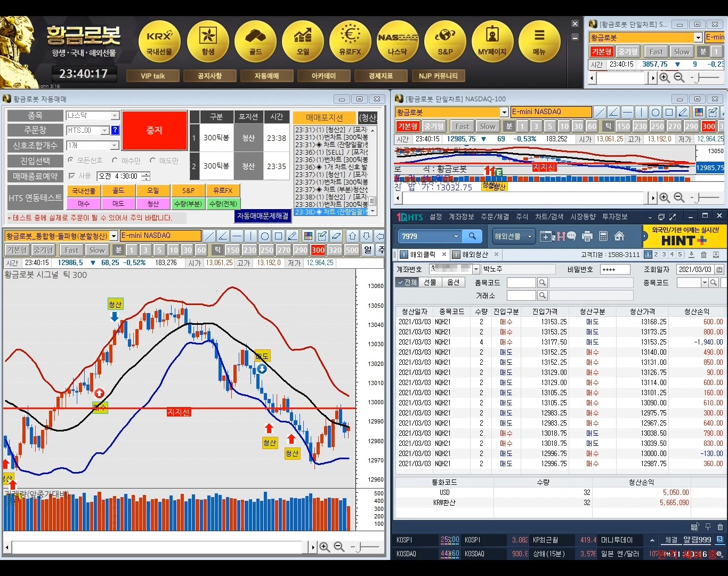Toggle the 전체 filter in HTS
Image resolution: width=728 pixels, height=576 pixels.
(407, 282)
